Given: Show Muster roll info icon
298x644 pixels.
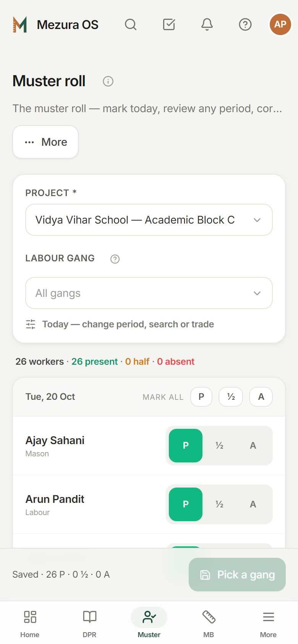Looking at the screenshot, I should (x=108, y=81).
